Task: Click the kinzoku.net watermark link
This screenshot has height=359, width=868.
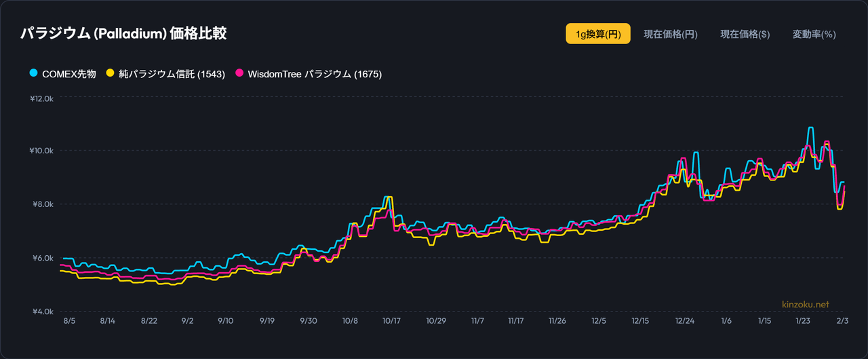Action: 805,305
